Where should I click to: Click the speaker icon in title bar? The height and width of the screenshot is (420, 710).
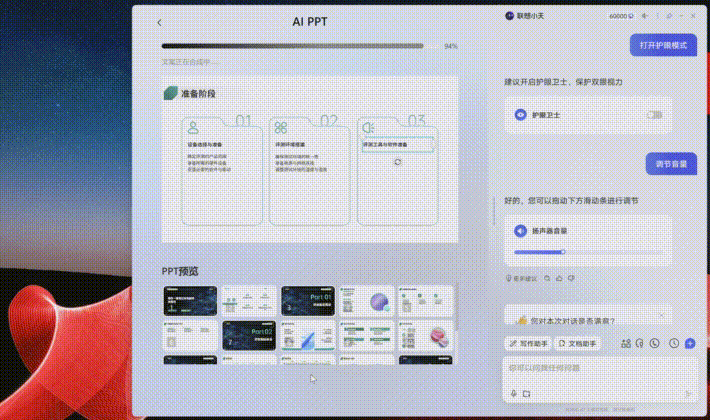645,16
